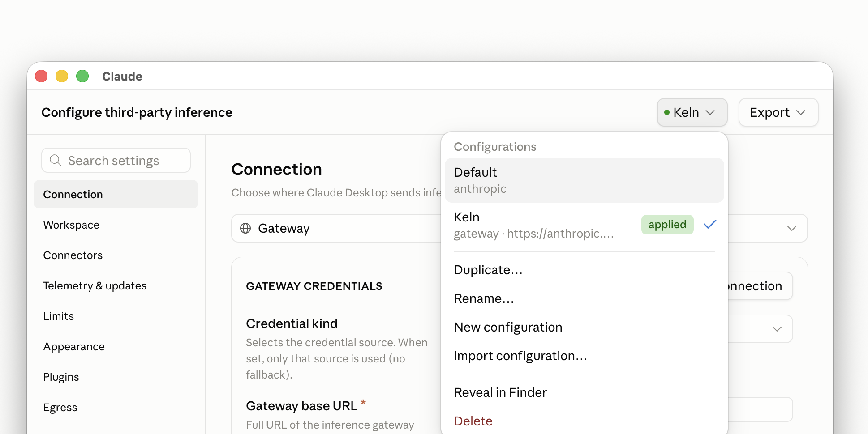Click the Gateway base URL label
Screen dimensions: 868x434
pyautogui.click(x=301, y=406)
